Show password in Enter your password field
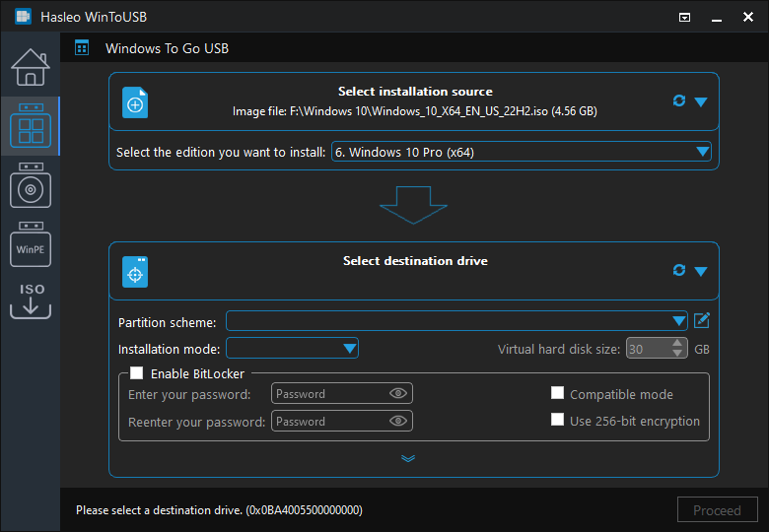Screen dimensions: 769x532 click(398, 393)
